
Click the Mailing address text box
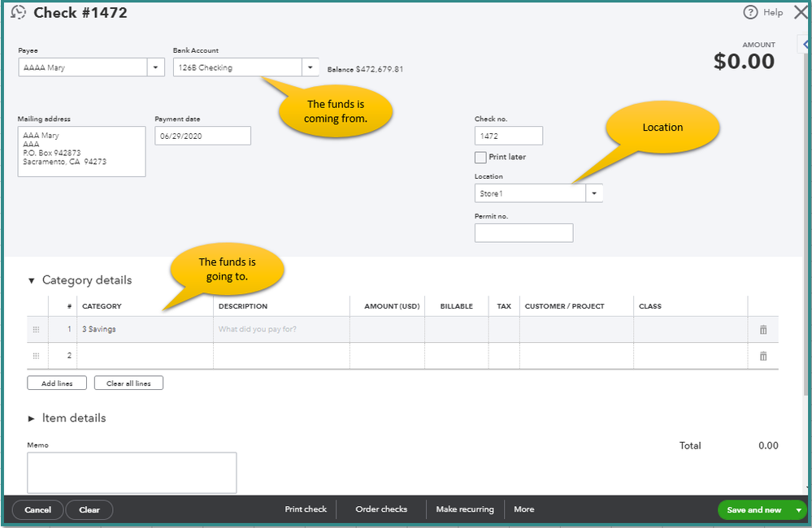82,152
